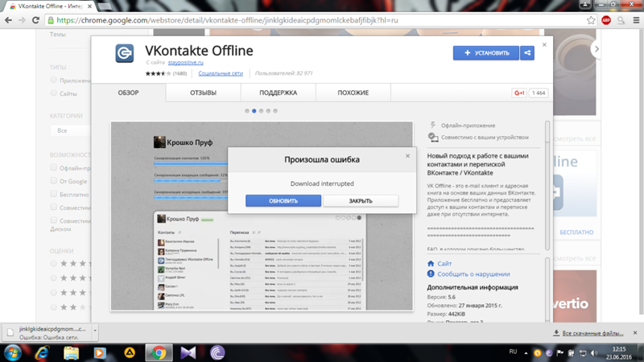Image resolution: width=644 pixels, height=362 pixels.
Task: Open the Темы section in store sidebar
Action: pos(58,35)
